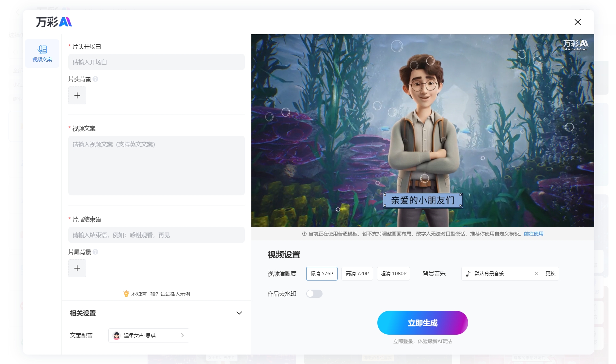Click the 片尾背景 help question icon
Image resolution: width=616 pixels, height=364 pixels.
95,252
